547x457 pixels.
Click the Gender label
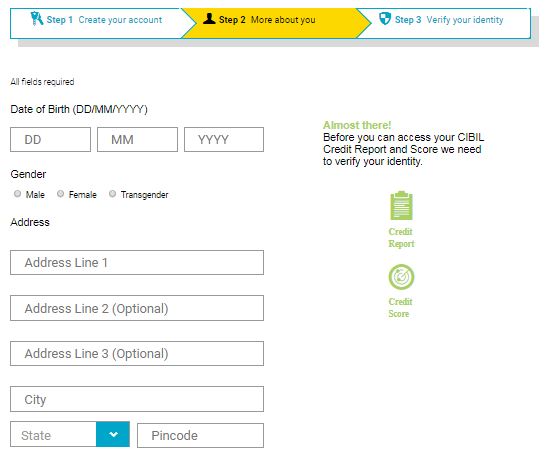pos(28,174)
